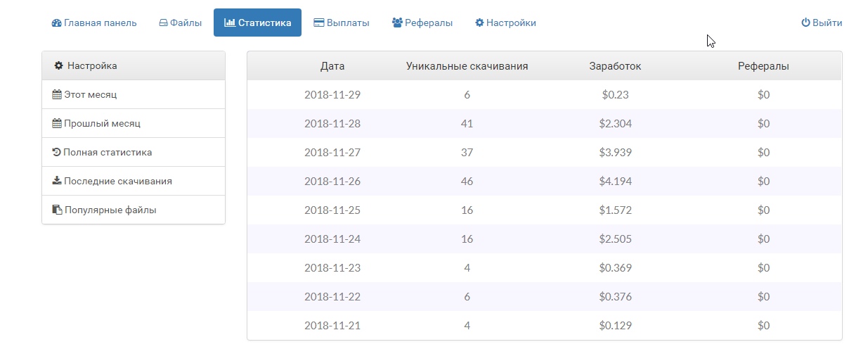Click the calendar icon beside Этот месяц
This screenshot has height=349, width=868.
click(x=57, y=94)
